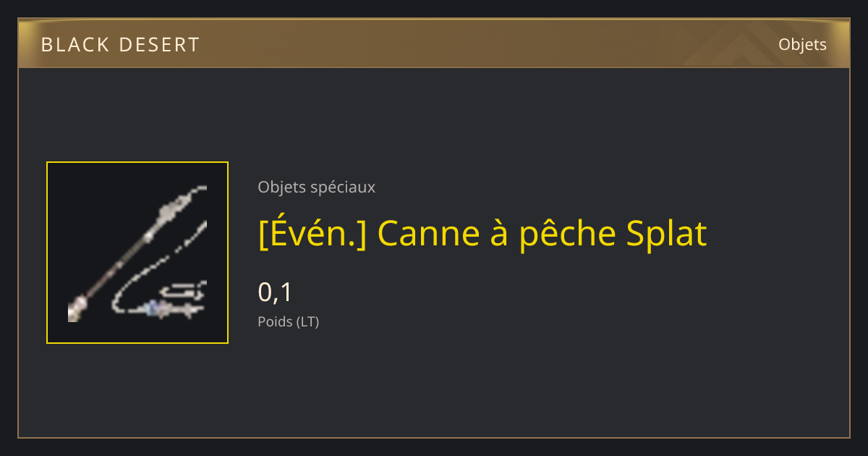Click the gold header banner background
Viewport: 868px width, 456px height.
[434, 44]
